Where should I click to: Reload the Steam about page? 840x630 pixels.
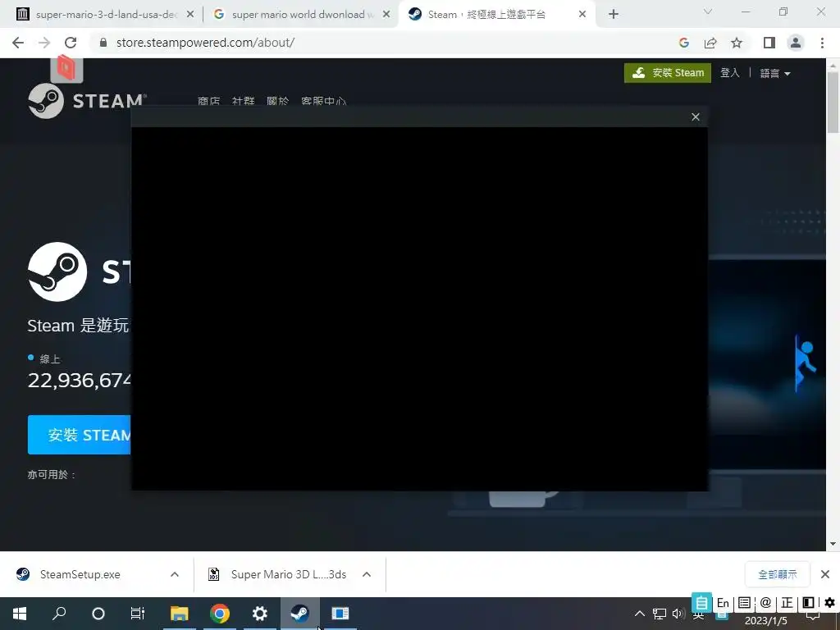tap(71, 43)
